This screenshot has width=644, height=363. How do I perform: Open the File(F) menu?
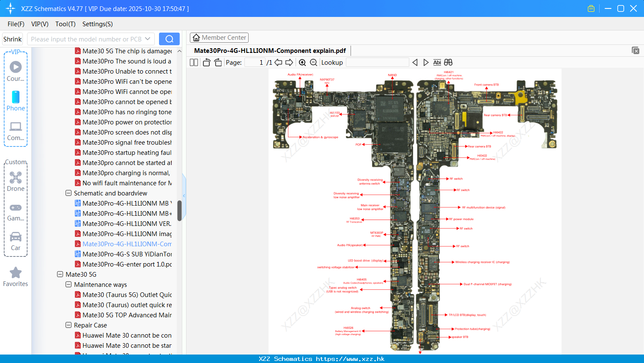(16, 24)
